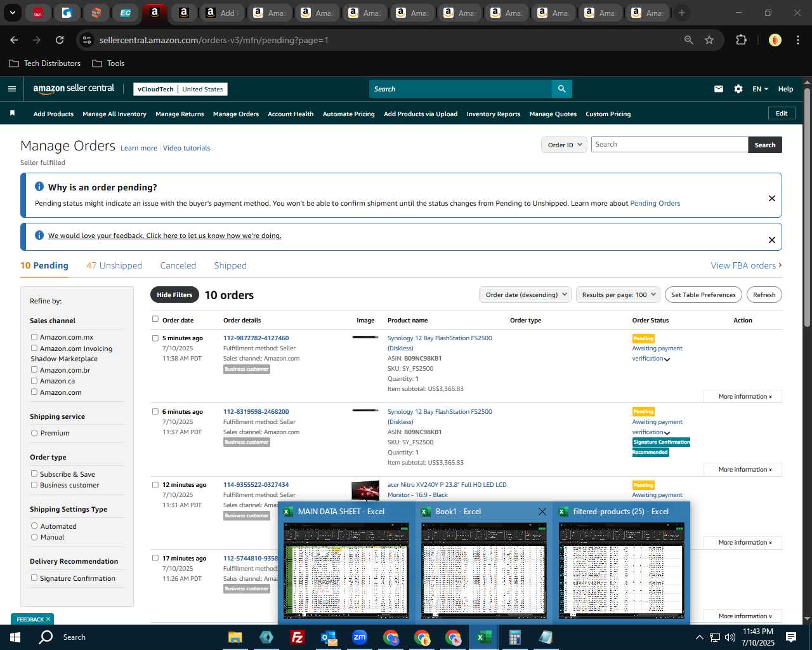The image size is (812, 650).
Task: Click the Edit navigation bar button
Action: point(782,113)
